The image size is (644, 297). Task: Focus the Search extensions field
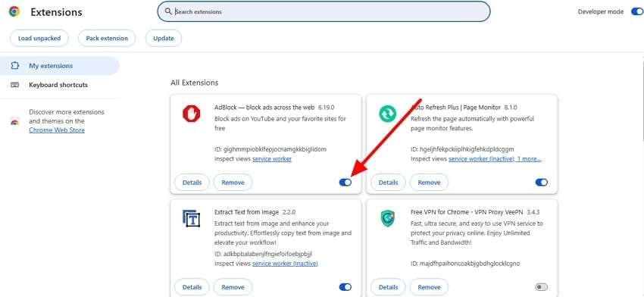(324, 11)
